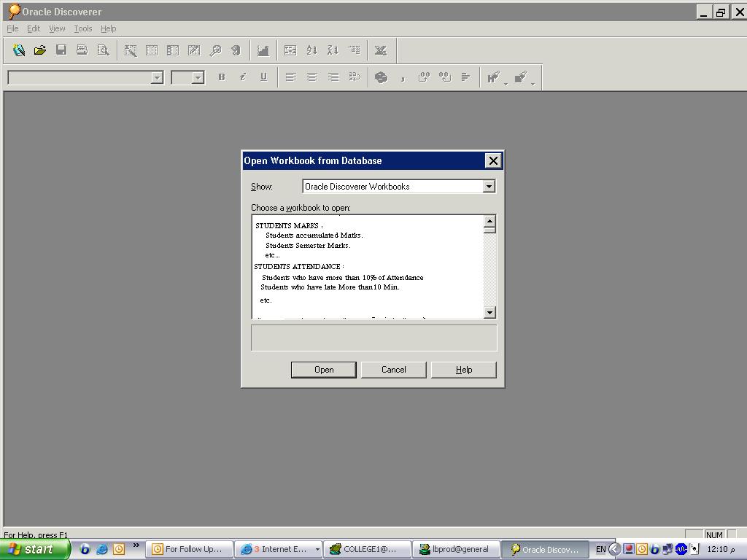Toggle Italic formatting button
This screenshot has width=747, height=560.
pos(242,77)
